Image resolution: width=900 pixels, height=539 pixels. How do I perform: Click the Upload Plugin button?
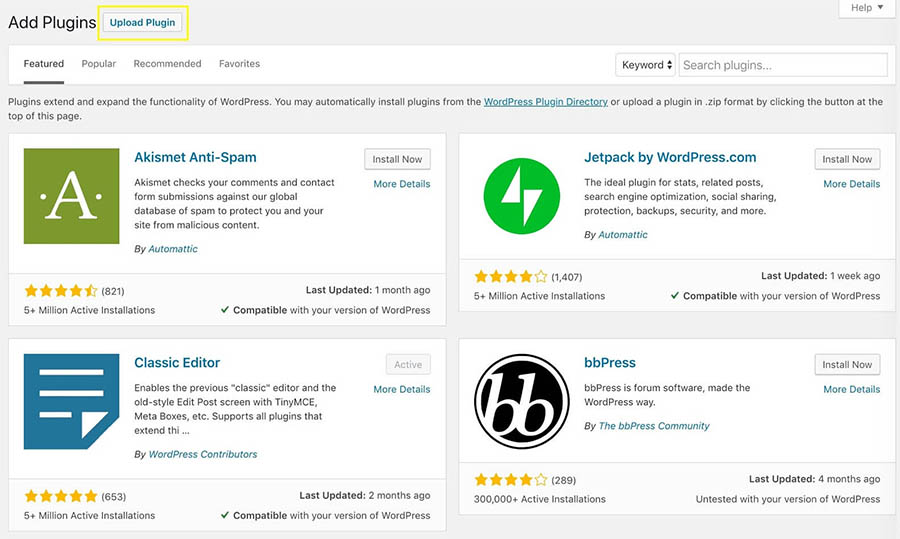pyautogui.click(x=142, y=22)
